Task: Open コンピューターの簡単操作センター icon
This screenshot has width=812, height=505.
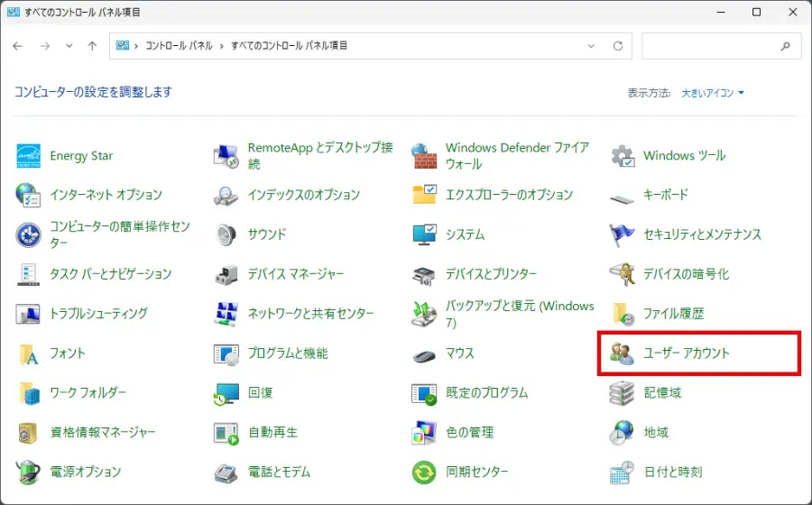Action: point(28,234)
